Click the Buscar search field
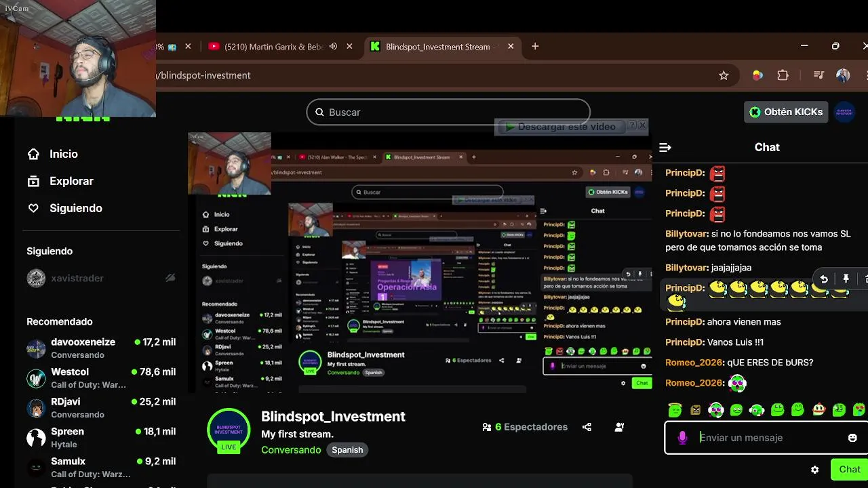 coord(448,112)
